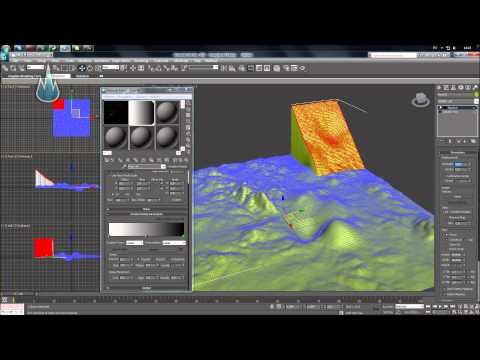
Task: Choose the Rectangular Selection Region tool
Action: (64, 68)
